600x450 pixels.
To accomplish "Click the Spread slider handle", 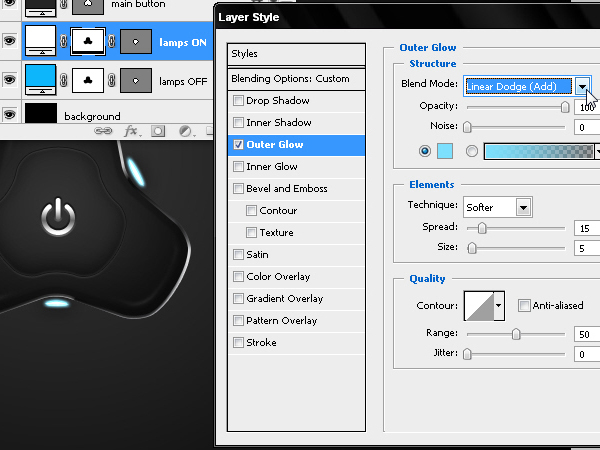I will 482,228.
